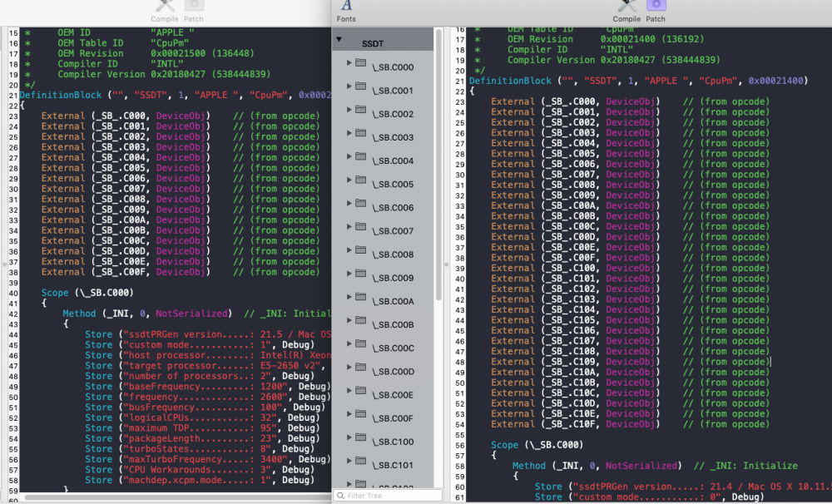Click "OEM Revision 0x00021400" in right editor
832x504 pixels.
pos(606,39)
